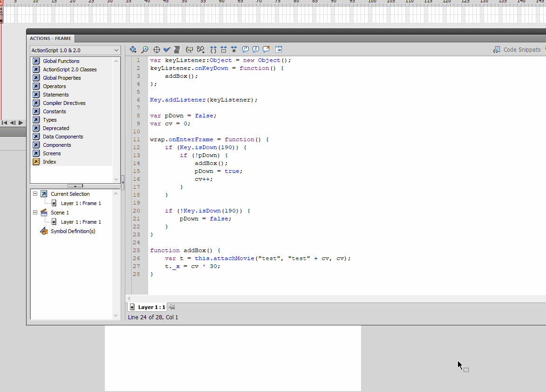
Task: Click the vertical scrollbar in category list
Action: coord(116,117)
